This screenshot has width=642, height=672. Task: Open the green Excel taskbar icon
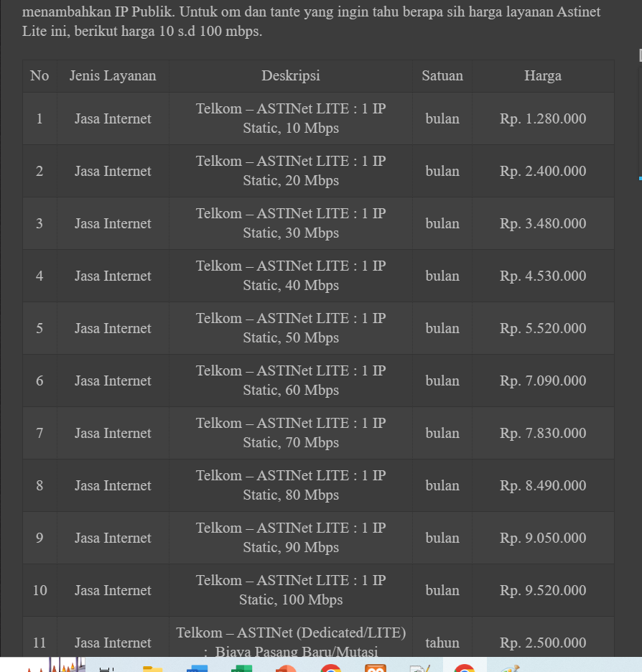pos(241,668)
